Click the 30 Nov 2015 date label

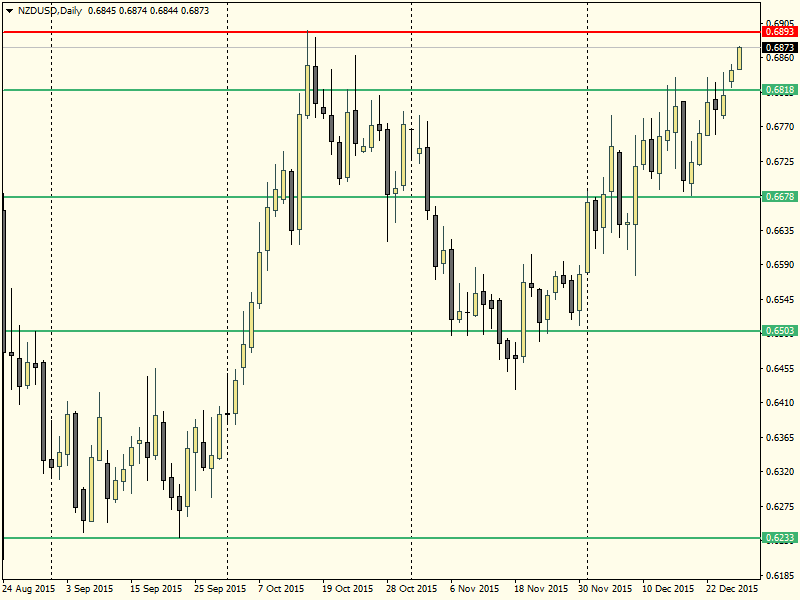pyautogui.click(x=605, y=588)
